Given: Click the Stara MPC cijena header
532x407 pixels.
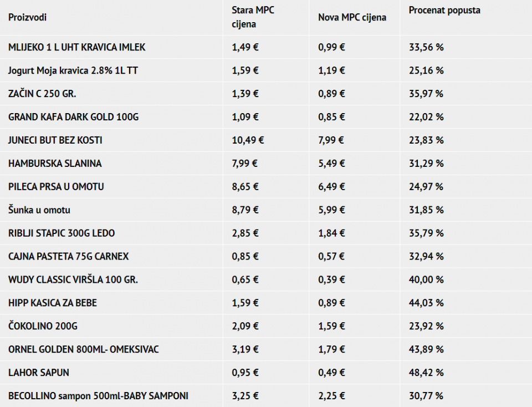Looking at the screenshot, I should click(x=253, y=17).
